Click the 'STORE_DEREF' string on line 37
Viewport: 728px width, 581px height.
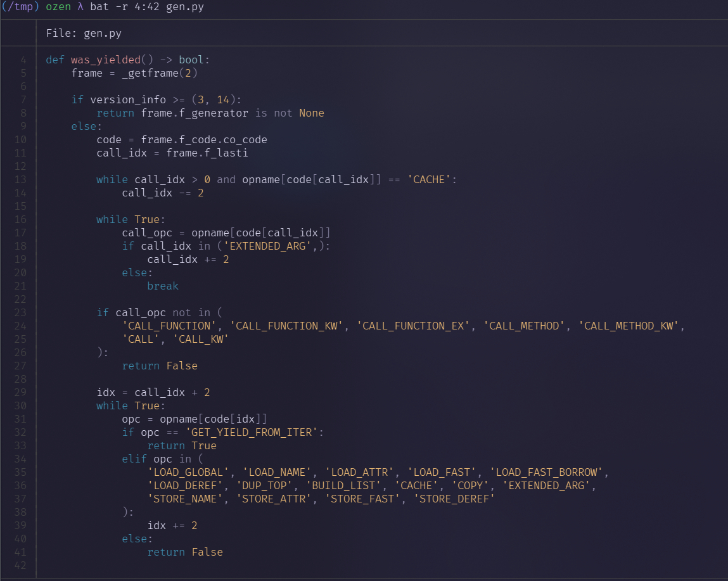click(454, 499)
